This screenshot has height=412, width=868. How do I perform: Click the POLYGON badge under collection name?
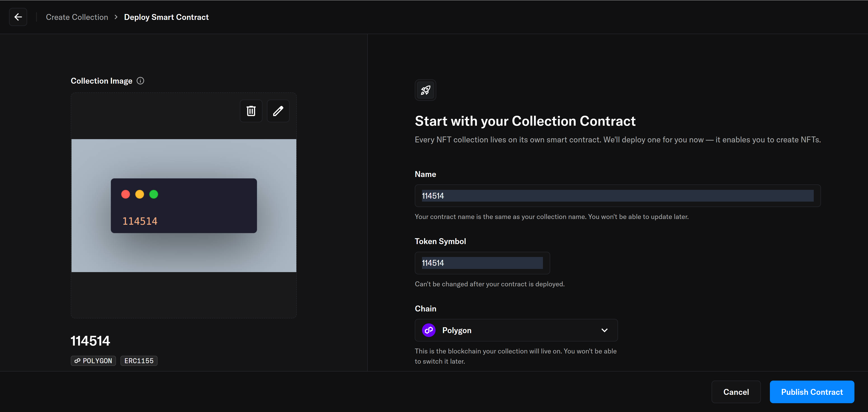point(93,361)
